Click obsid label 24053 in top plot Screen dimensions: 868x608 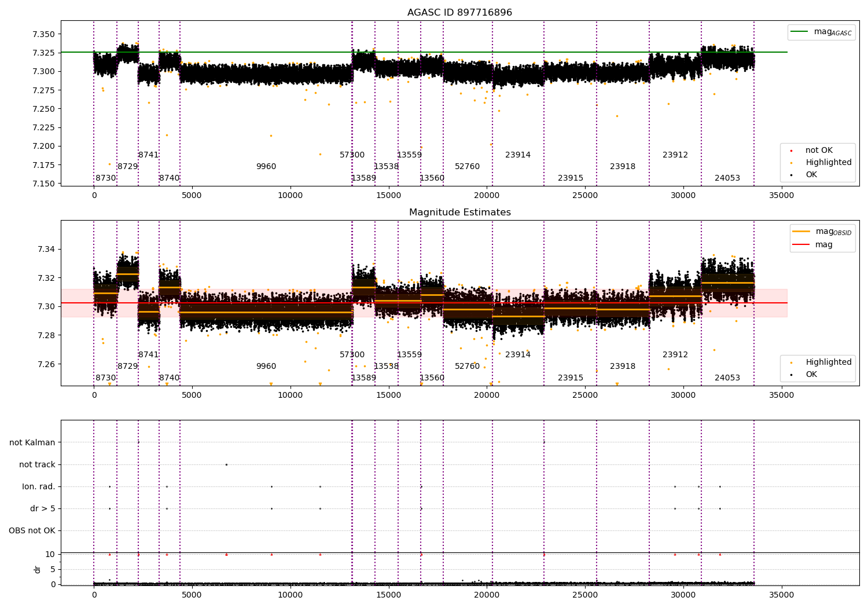click(x=727, y=178)
